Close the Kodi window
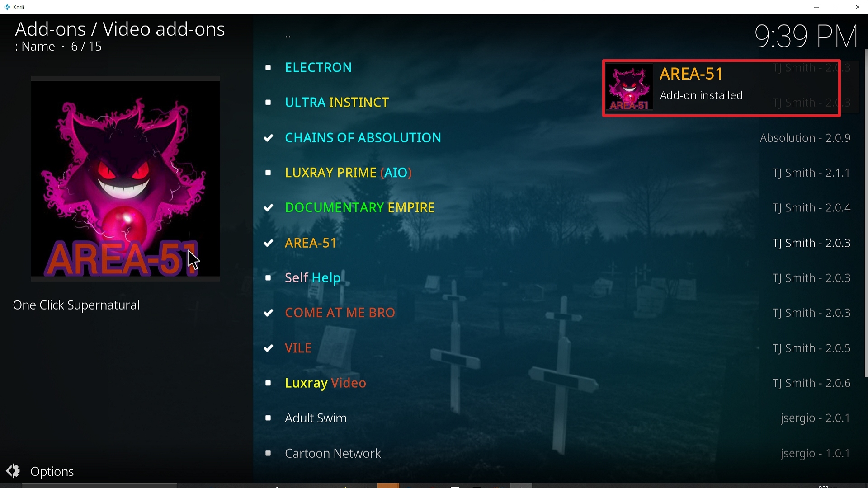Viewport: 868px width, 488px height. [x=857, y=7]
